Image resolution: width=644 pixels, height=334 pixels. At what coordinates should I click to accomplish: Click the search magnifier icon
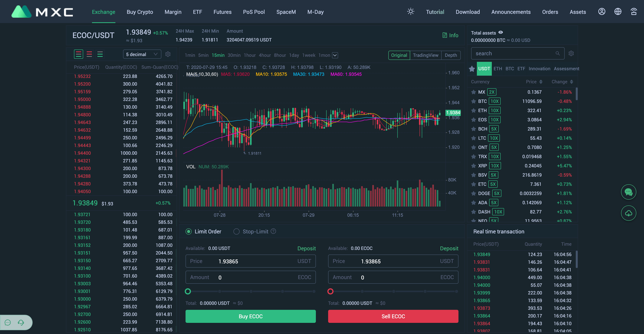[558, 53]
